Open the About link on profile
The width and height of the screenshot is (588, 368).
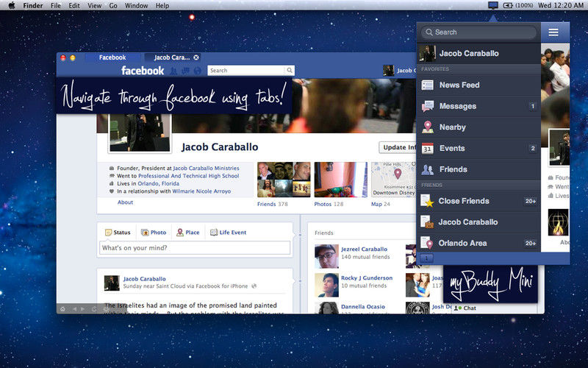click(125, 202)
